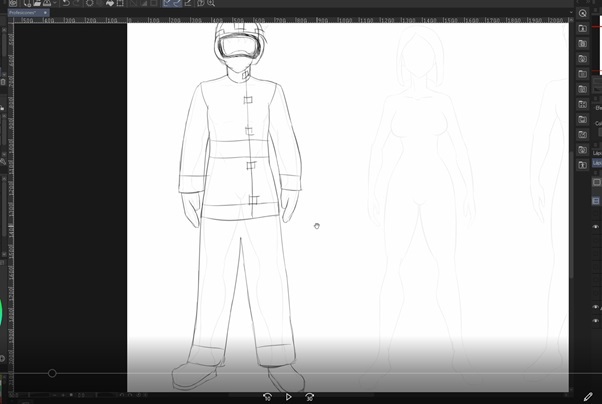The image size is (602, 404).
Task: Click the Redo arrow in the command bar
Action: (x=78, y=3)
